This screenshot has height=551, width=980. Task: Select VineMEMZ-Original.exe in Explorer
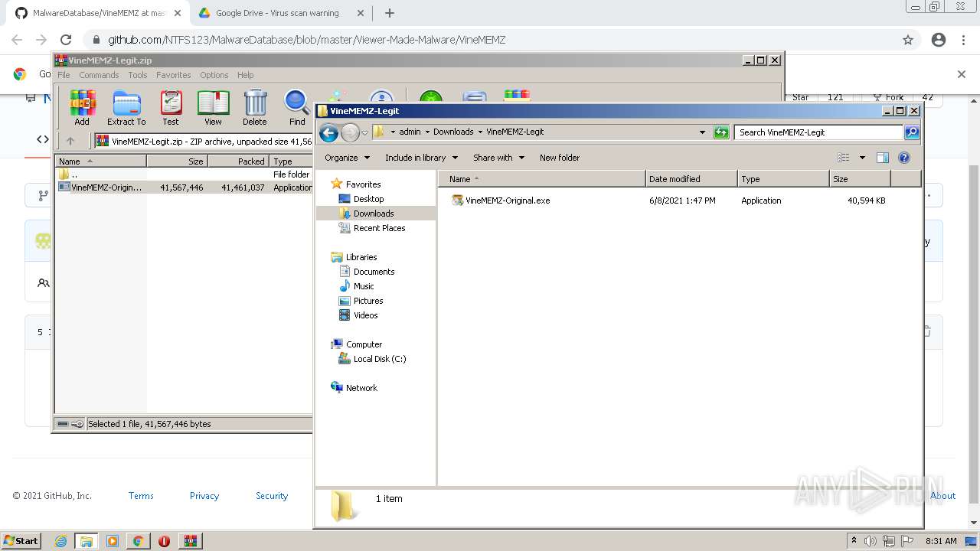click(x=508, y=201)
